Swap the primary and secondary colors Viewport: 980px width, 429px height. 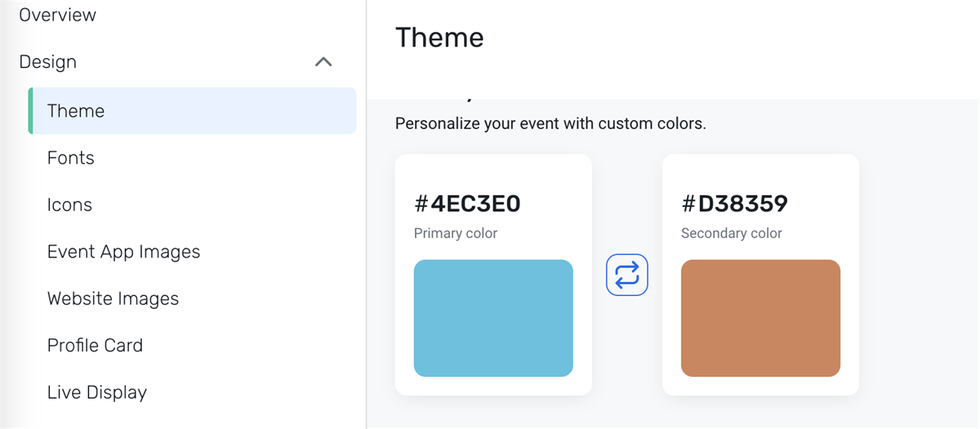pyautogui.click(x=627, y=275)
